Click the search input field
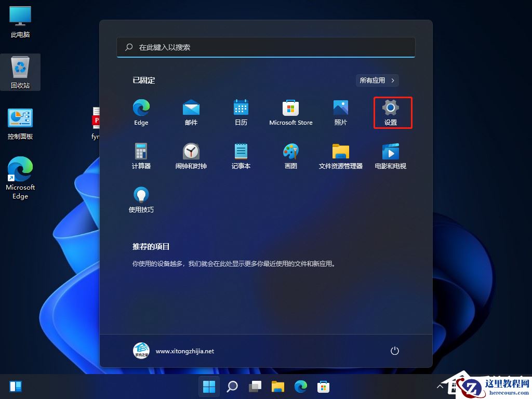This screenshot has height=399, width=532. tap(266, 47)
